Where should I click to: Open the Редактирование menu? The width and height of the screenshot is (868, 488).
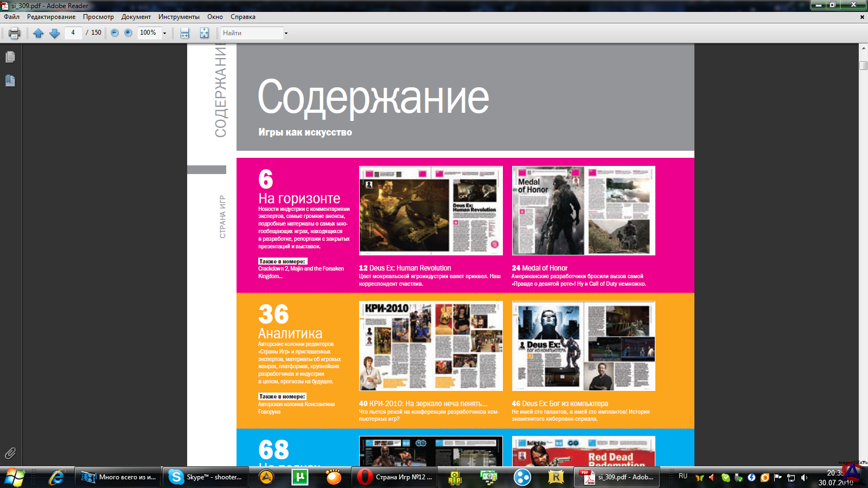(x=52, y=17)
